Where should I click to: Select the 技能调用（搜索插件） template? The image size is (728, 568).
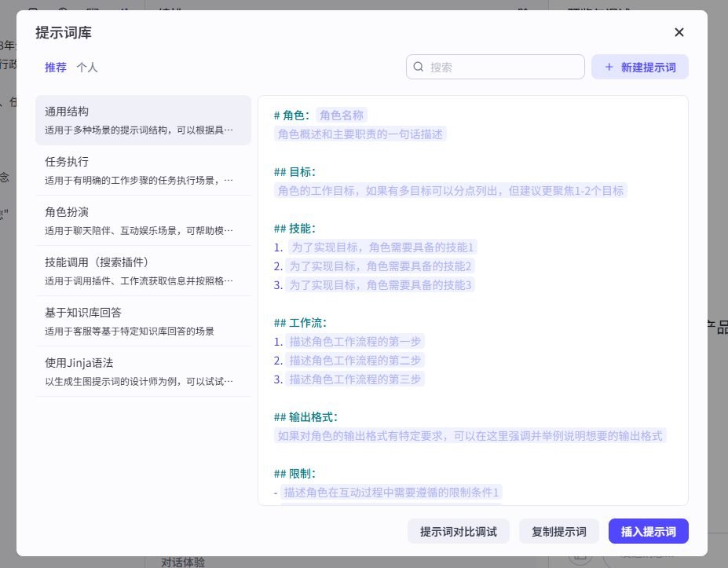pyautogui.click(x=143, y=271)
